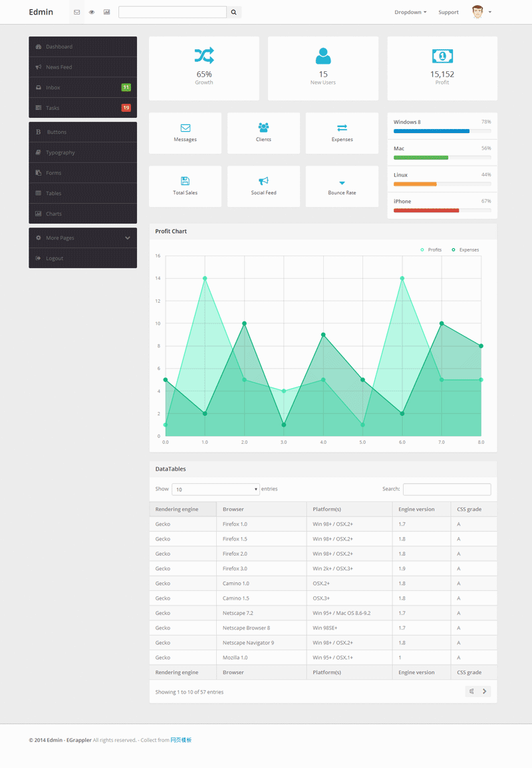Open the show entries count dropdown

215,489
